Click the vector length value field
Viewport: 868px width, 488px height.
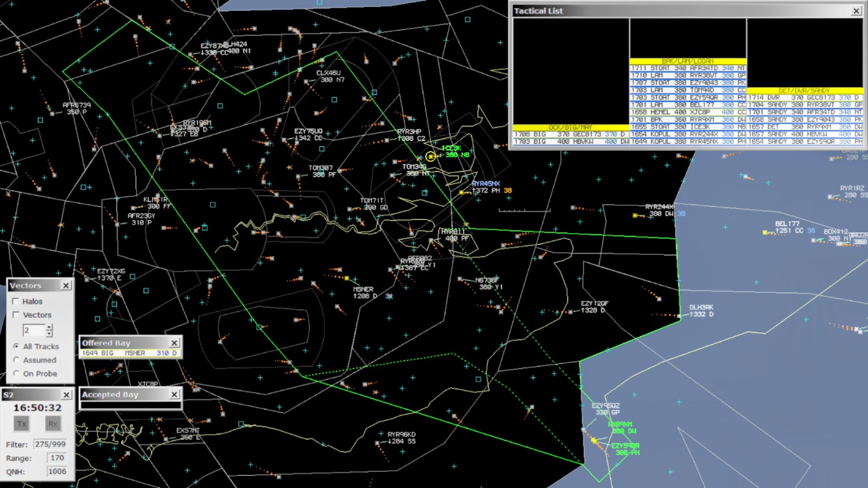[x=33, y=330]
